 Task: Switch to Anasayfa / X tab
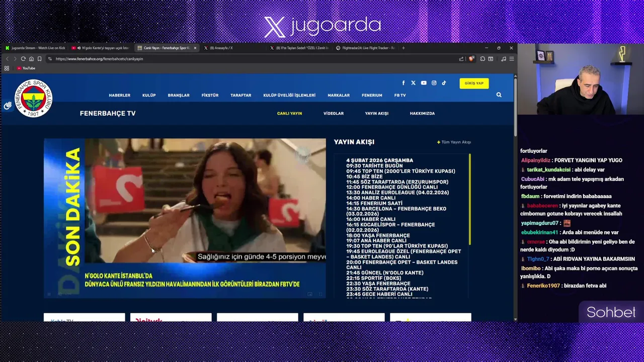233,48
